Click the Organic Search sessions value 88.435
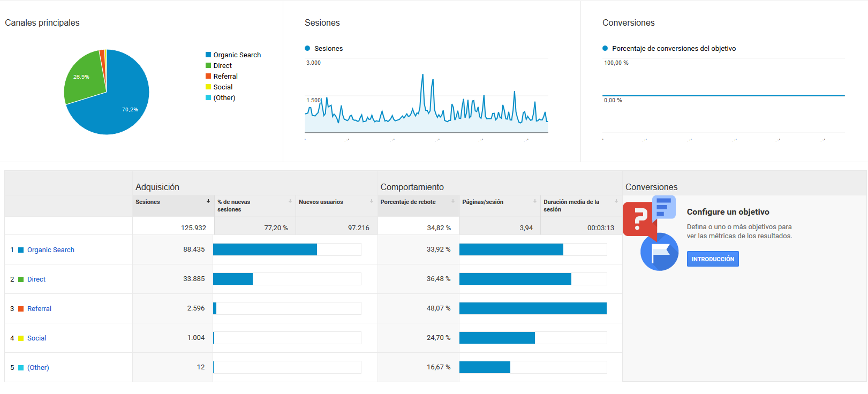The width and height of the screenshot is (868, 394). (x=194, y=249)
